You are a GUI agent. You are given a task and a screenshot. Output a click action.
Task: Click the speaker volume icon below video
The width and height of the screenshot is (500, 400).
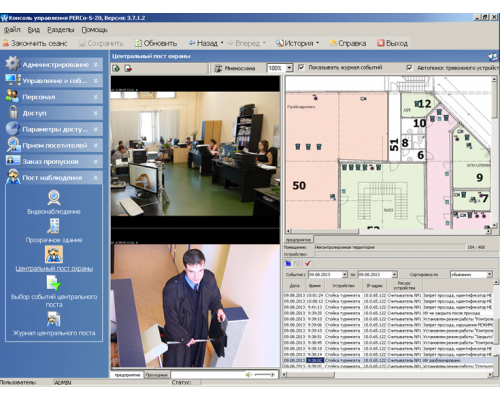(248, 375)
